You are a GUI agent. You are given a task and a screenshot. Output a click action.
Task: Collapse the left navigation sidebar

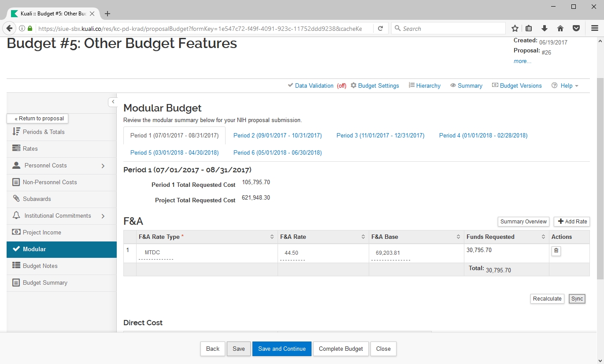[x=113, y=102]
